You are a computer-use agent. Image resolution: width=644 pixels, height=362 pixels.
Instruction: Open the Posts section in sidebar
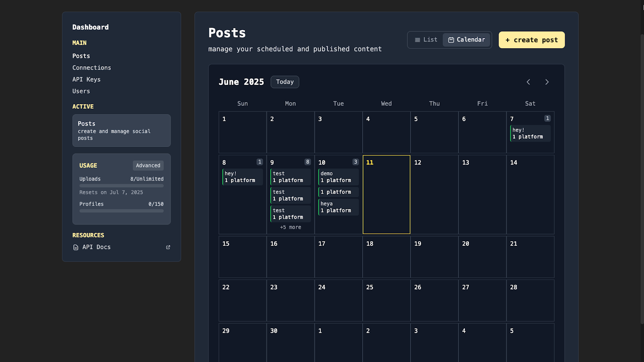coord(81,56)
